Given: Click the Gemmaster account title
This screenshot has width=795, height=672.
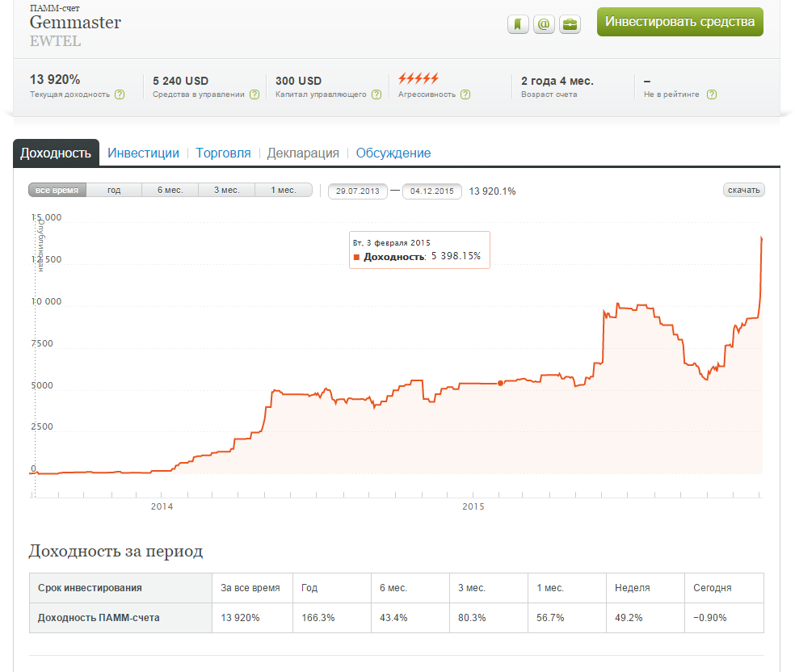Looking at the screenshot, I should point(75,23).
